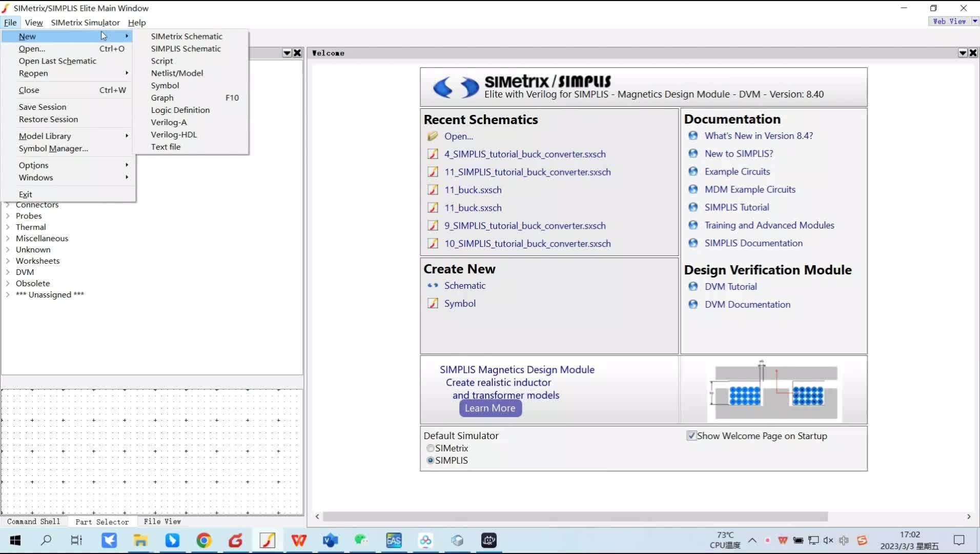Click the Web View button
This screenshot has width=980, height=554.
click(949, 21)
